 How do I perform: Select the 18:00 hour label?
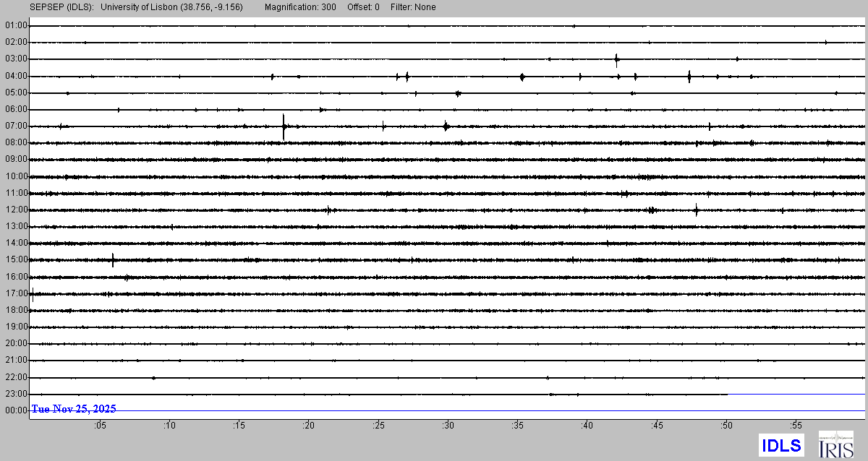[16, 310]
